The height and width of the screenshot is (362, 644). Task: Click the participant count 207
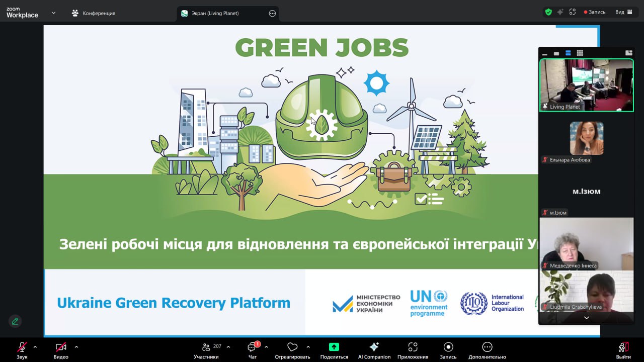pyautogui.click(x=217, y=346)
